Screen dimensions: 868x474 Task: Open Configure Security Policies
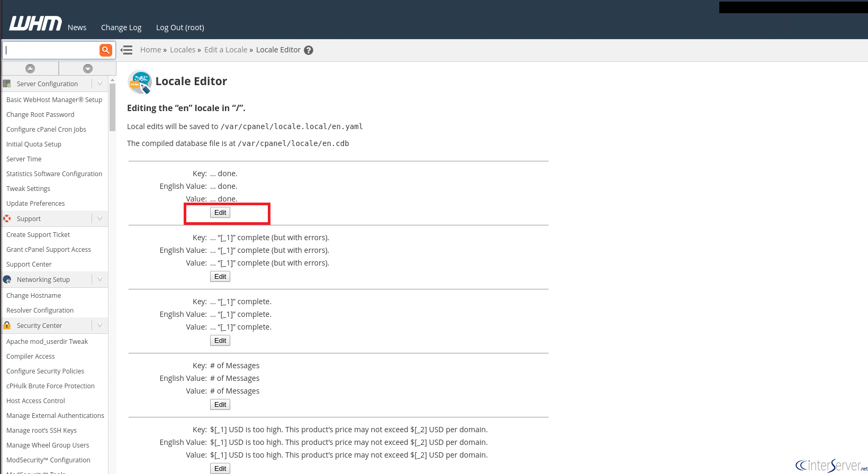(45, 371)
